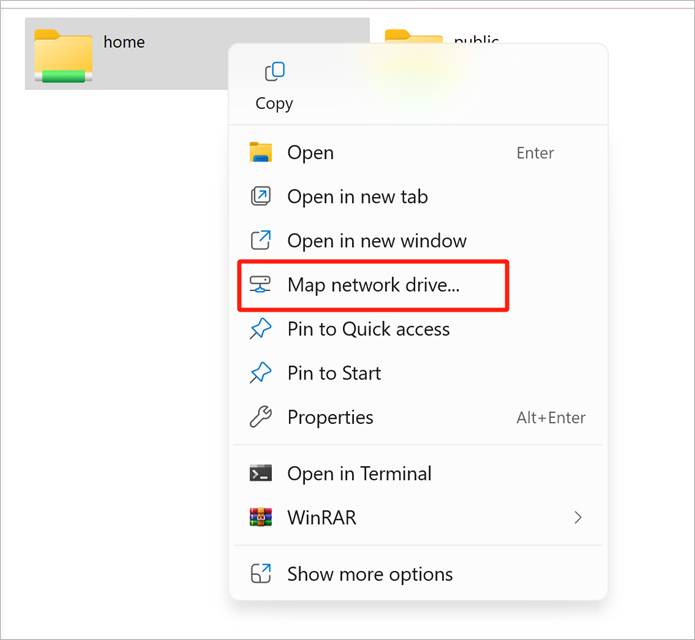Click the Copy icon in context menu

click(274, 72)
